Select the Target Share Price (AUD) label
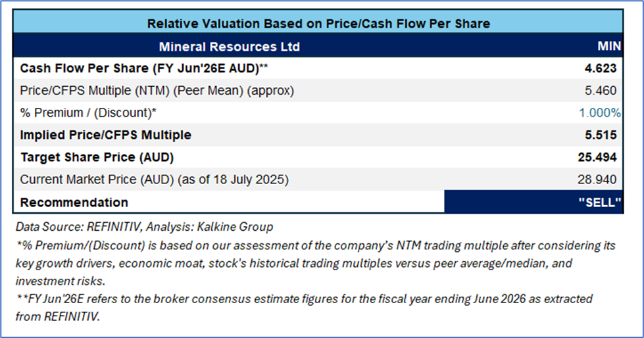 click(98, 157)
